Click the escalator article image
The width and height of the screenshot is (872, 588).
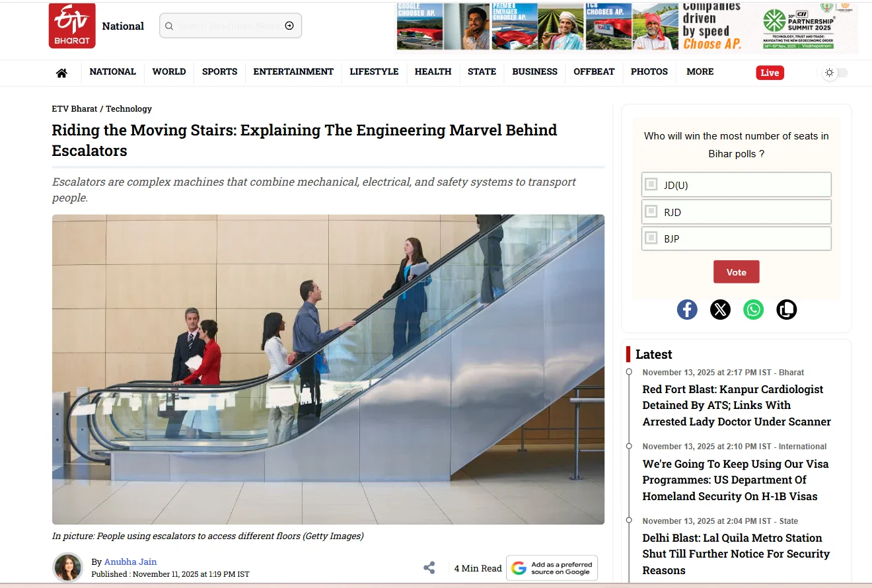point(328,369)
